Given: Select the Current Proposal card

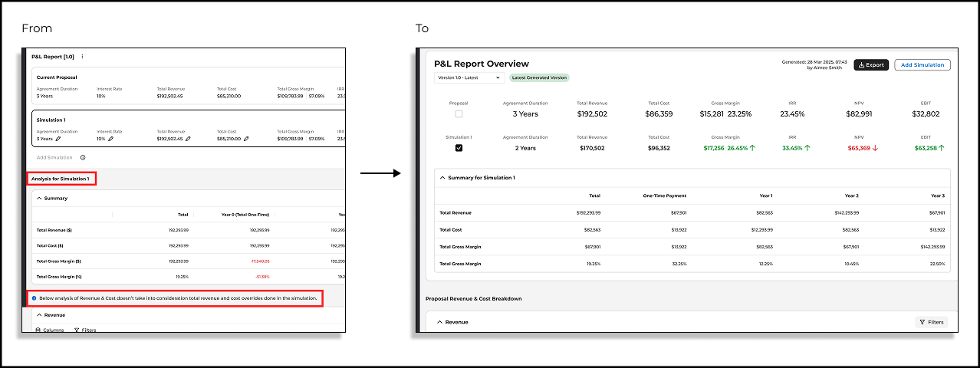Looking at the screenshot, I should 189,87.
